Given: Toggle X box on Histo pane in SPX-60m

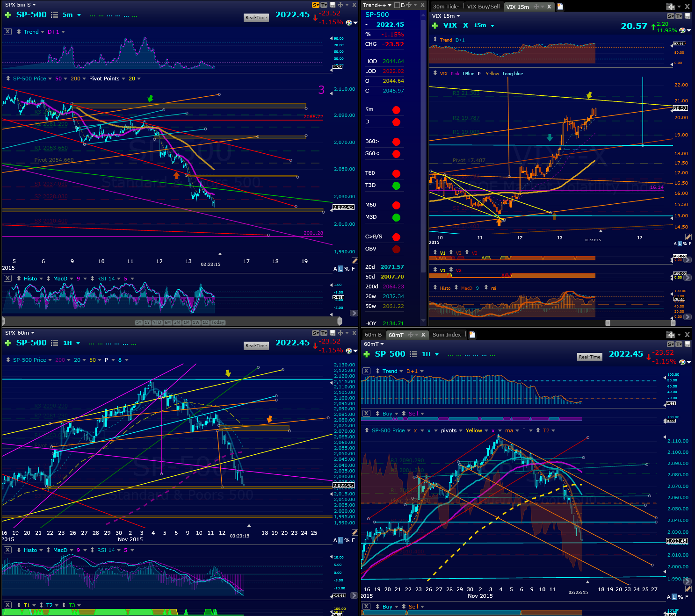Looking at the screenshot, I should [x=7, y=550].
